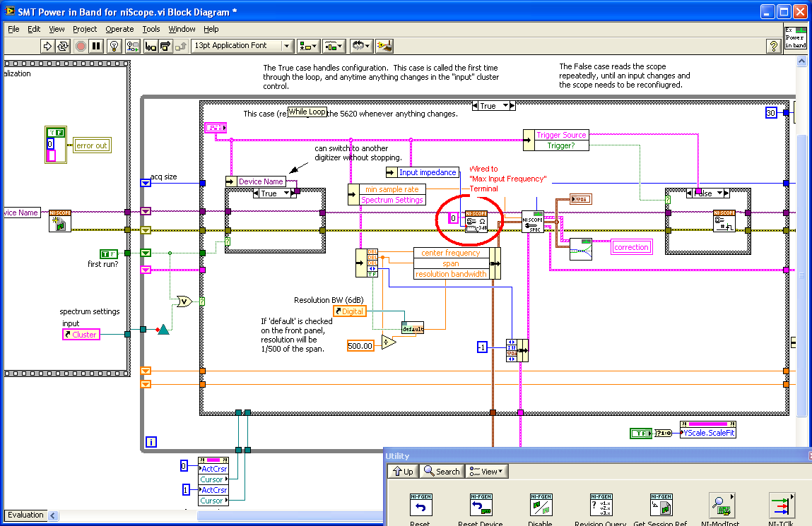Toggle the TF constant beside YScale.ScaleFit

point(641,434)
